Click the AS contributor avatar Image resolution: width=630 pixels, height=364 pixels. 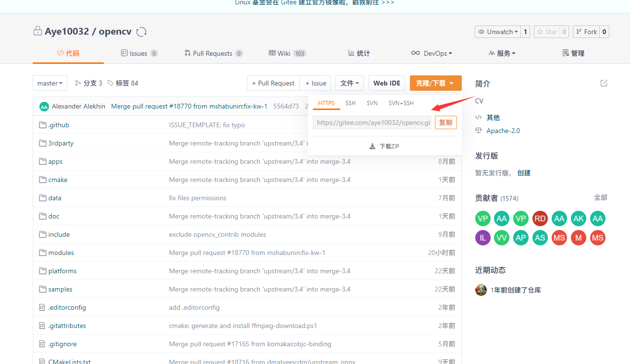[x=540, y=238]
